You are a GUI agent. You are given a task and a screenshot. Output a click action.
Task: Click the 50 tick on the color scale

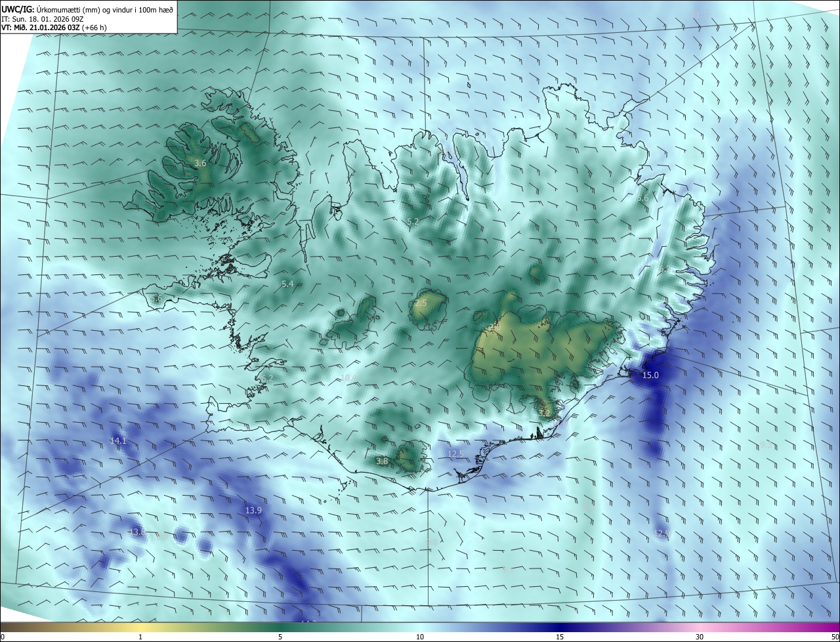835,637
